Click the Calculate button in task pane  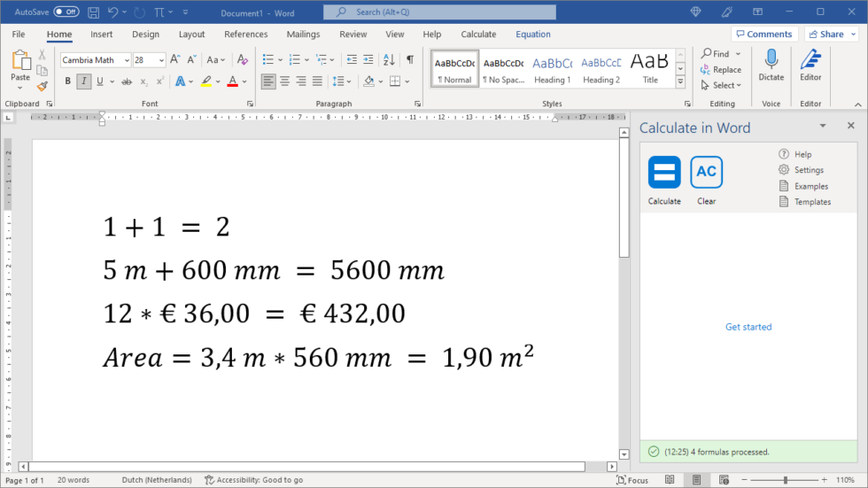(664, 181)
